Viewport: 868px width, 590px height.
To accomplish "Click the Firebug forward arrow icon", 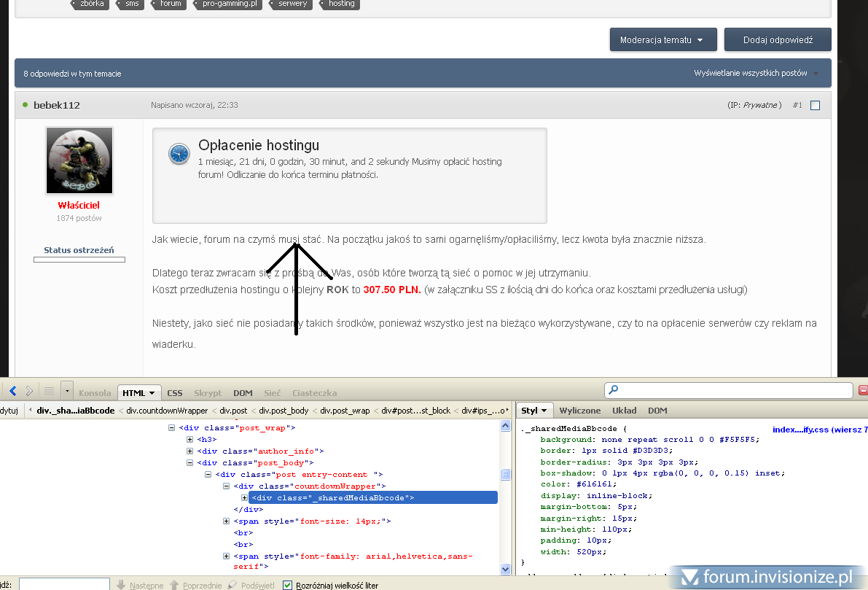I will click(x=28, y=392).
